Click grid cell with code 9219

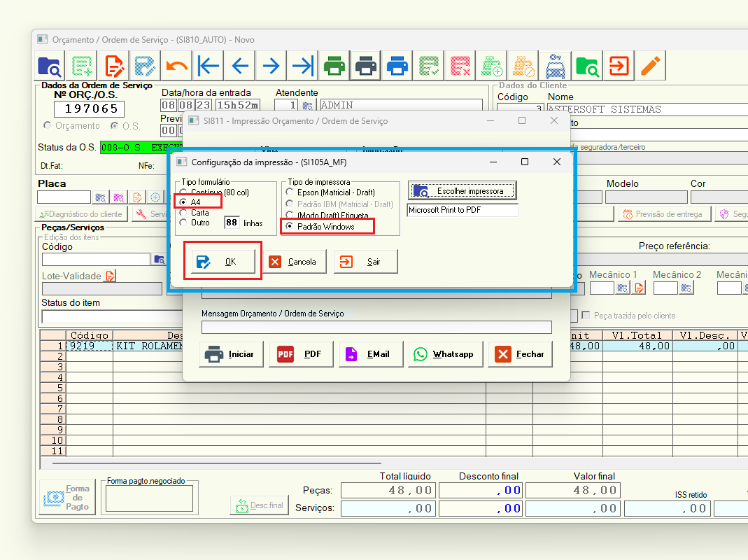89,346
